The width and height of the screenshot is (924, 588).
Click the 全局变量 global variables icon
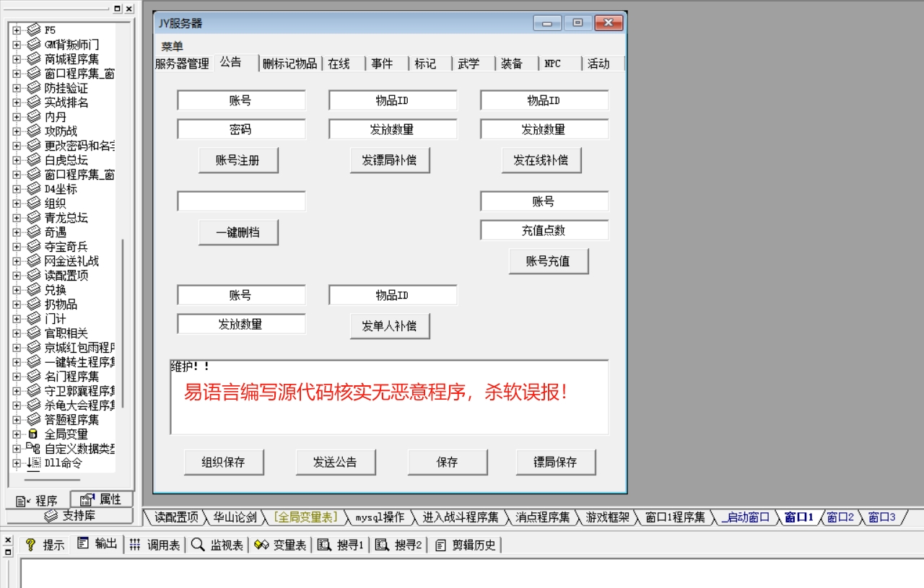pos(33,434)
